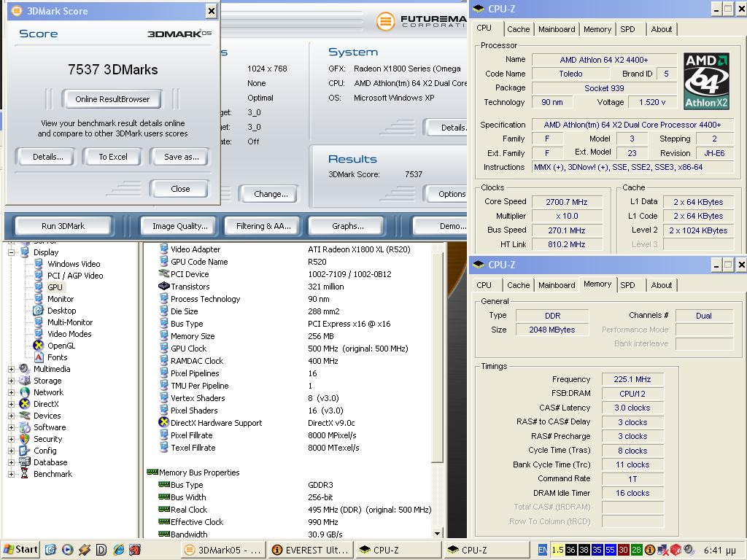Open Filtering & AA... settings
This screenshot has height=560, width=747.
pos(263,226)
